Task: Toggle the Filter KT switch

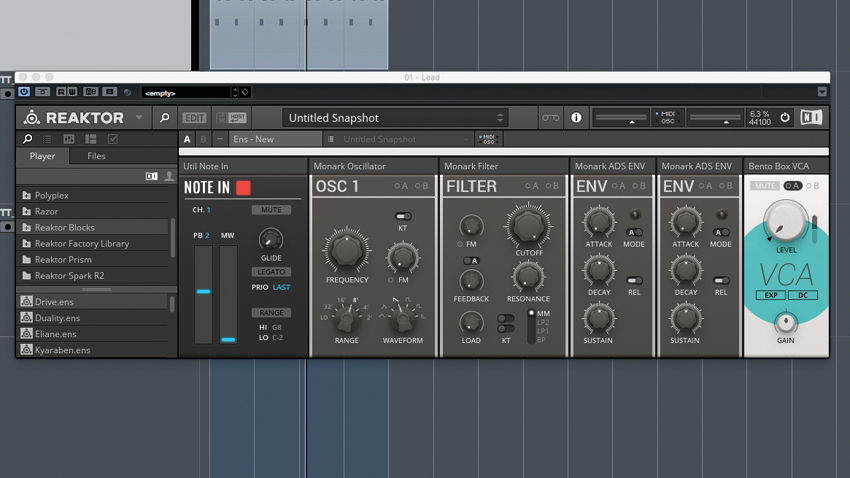Action: [506, 323]
